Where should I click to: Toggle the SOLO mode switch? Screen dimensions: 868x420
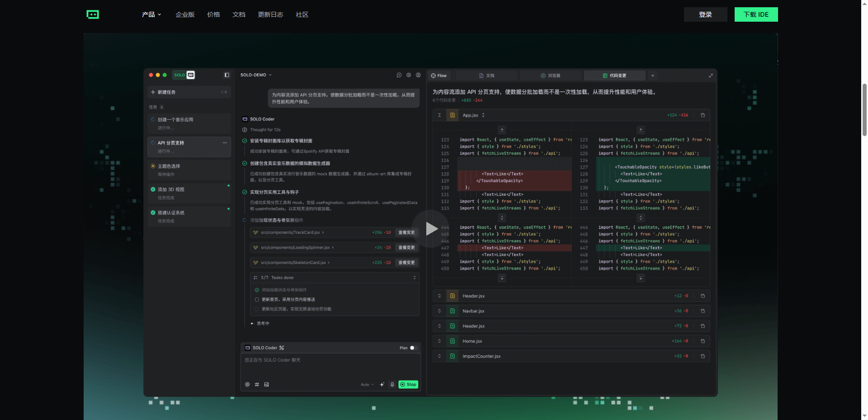(x=184, y=75)
